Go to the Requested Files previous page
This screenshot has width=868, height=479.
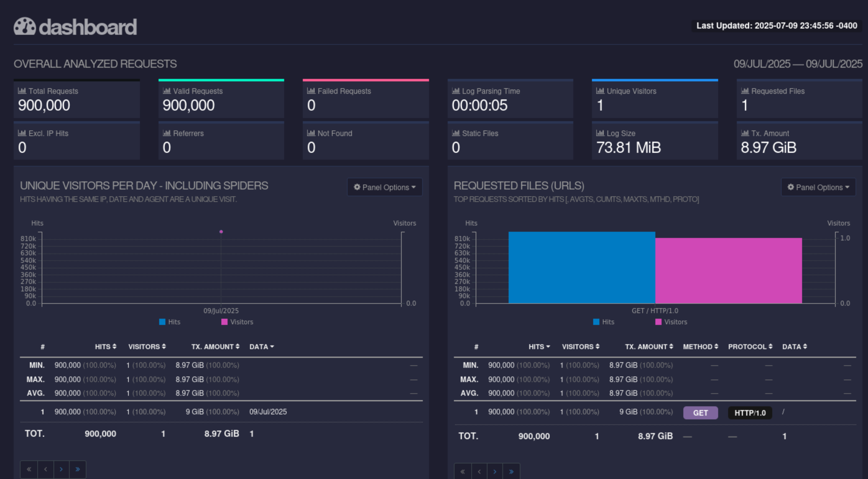(x=479, y=471)
